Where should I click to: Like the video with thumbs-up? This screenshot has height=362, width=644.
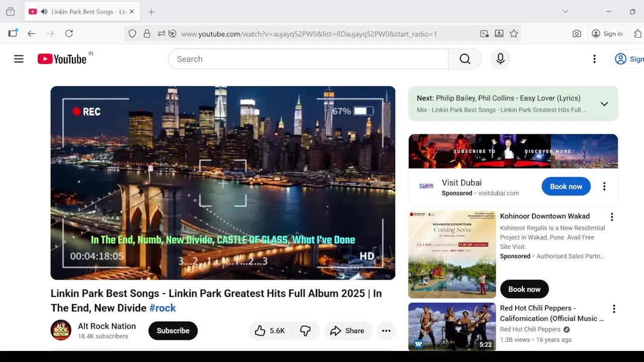270,331
